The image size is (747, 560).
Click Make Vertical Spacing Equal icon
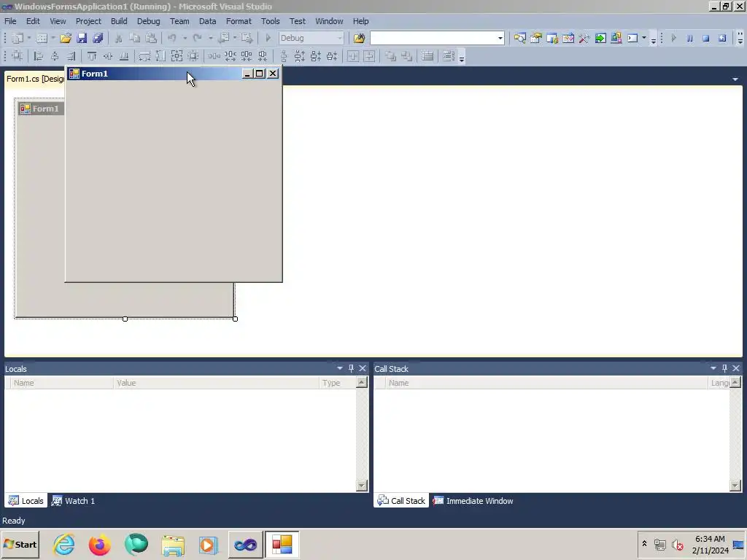284,56
